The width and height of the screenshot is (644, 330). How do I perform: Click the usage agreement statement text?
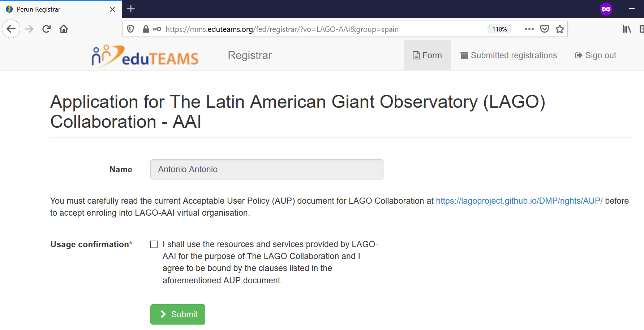pos(270,262)
